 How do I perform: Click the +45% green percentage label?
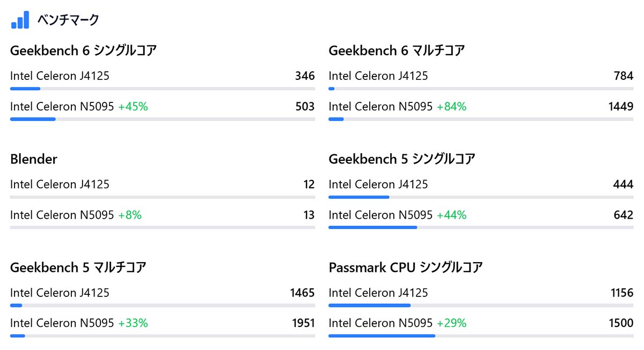[133, 107]
